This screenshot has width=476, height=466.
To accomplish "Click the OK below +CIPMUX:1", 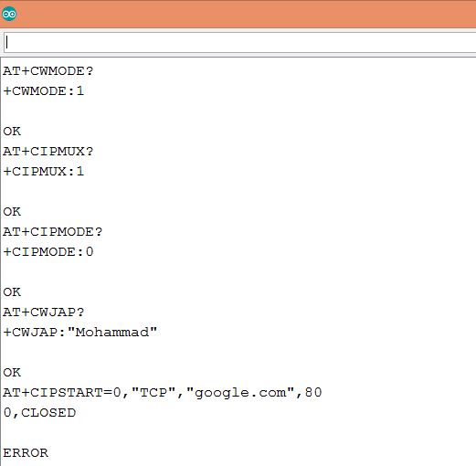I will [12, 212].
